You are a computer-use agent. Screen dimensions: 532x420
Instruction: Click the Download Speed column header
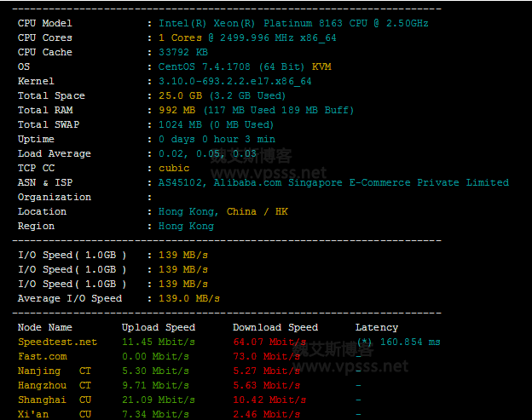tap(275, 327)
